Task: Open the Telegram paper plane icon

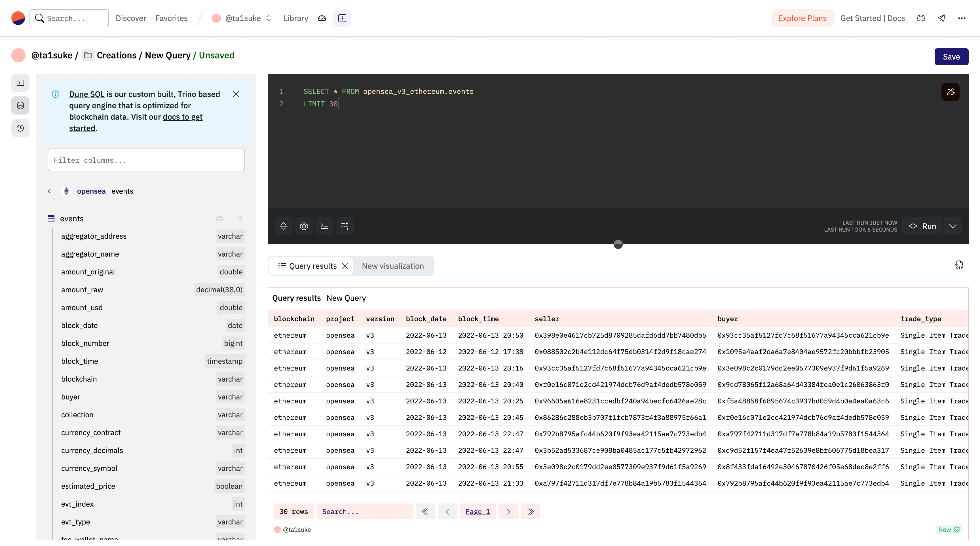Action: pyautogui.click(x=941, y=18)
